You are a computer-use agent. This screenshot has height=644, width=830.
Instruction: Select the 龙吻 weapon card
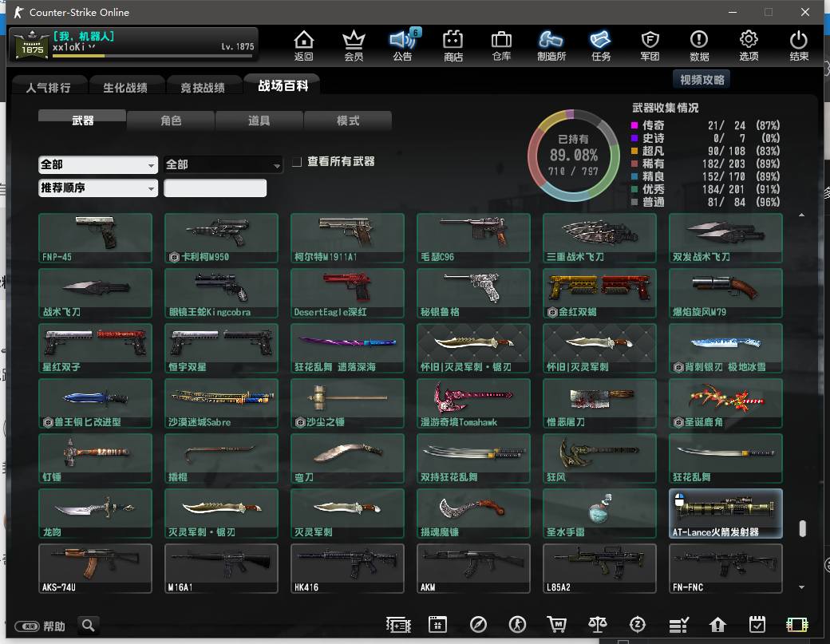point(95,513)
